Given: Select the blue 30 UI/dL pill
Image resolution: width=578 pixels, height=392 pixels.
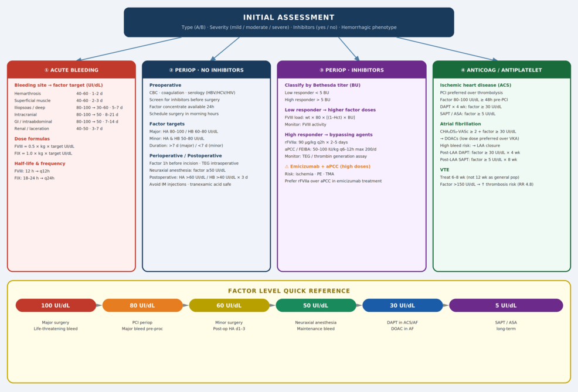Looking at the screenshot, I should pyautogui.click(x=402, y=305).
